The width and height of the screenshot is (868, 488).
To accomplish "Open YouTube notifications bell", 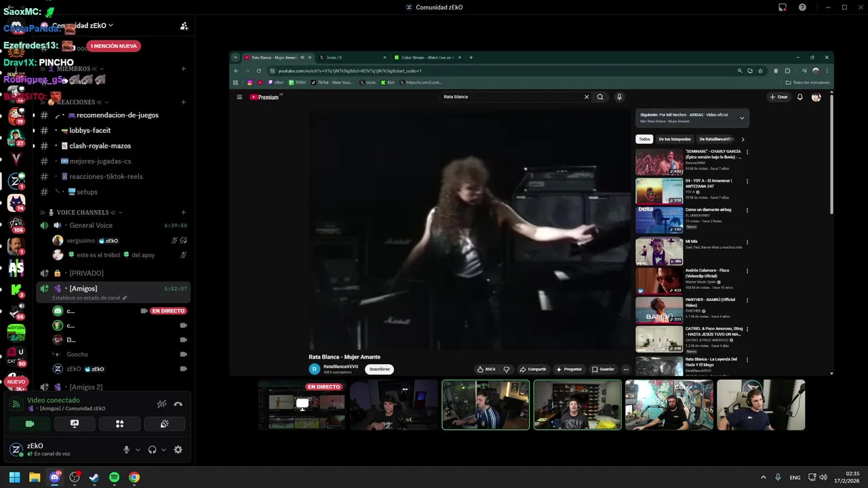I will click(800, 97).
